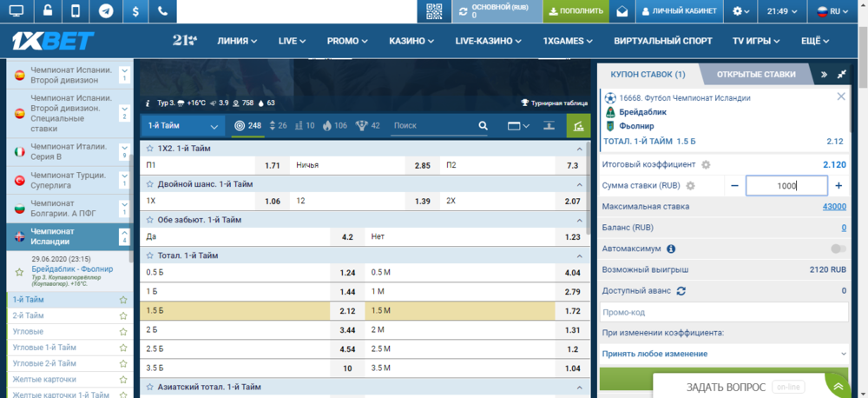Select the 26 up-down arrows filter
This screenshot has height=398, width=868.
click(278, 126)
